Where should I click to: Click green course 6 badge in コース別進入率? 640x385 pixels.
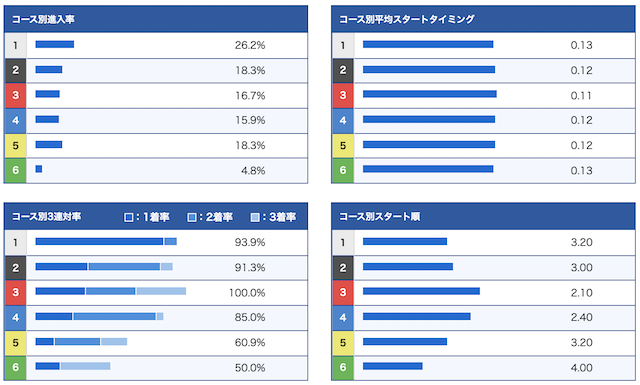pyautogui.click(x=16, y=170)
